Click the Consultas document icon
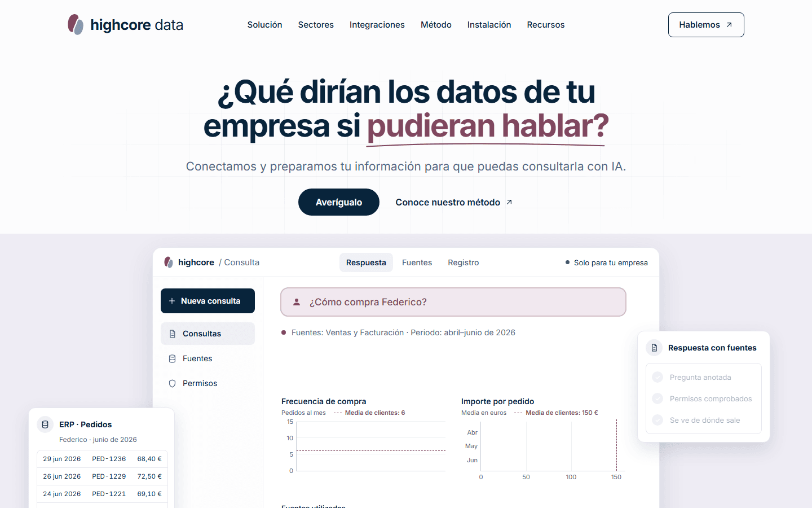Viewport: 812px width, 508px height. click(x=173, y=334)
